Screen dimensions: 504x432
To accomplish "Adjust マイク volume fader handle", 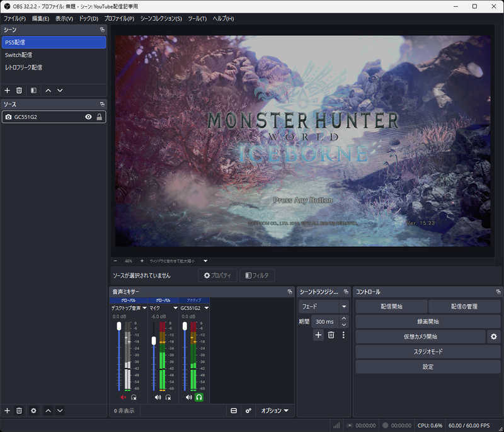I will pos(154,341).
